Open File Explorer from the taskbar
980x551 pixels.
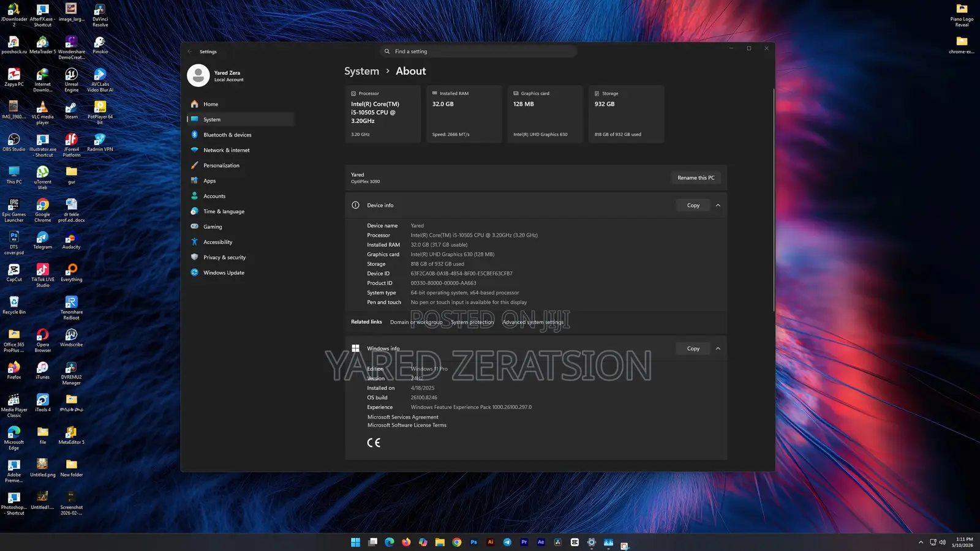click(x=440, y=542)
